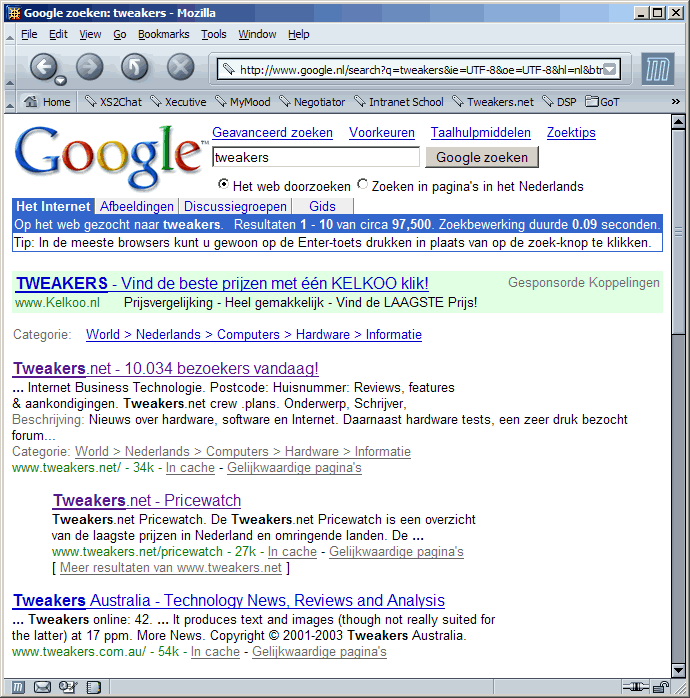Click the online/offline connection status icon

[635, 687]
